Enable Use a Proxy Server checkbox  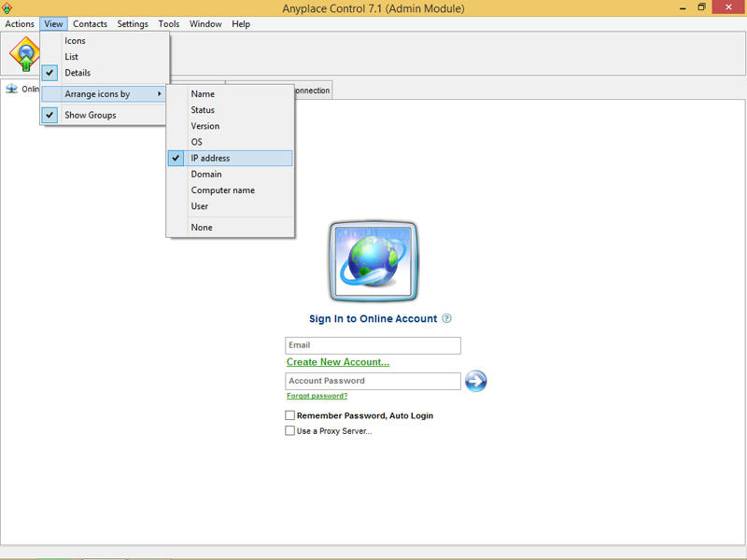point(289,430)
